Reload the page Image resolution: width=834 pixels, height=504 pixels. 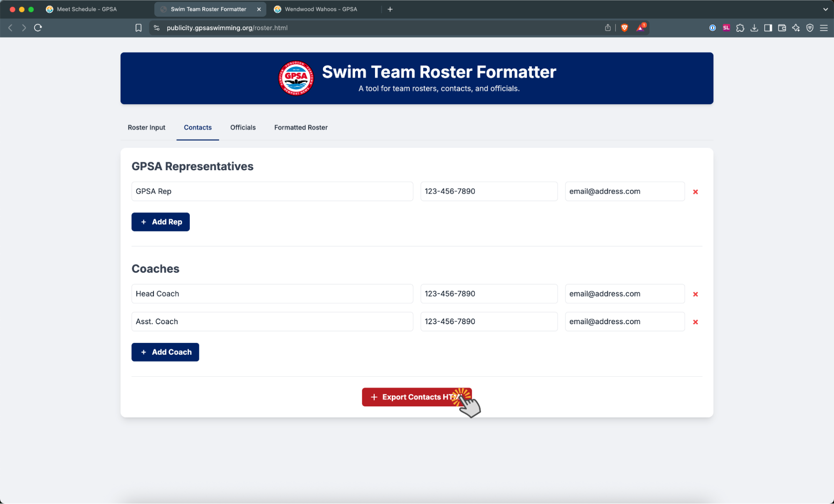(38, 28)
